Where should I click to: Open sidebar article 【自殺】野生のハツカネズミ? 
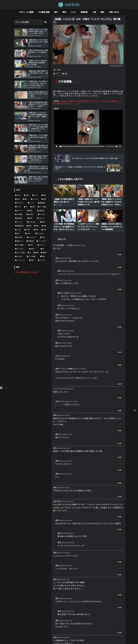tap(31, 169)
